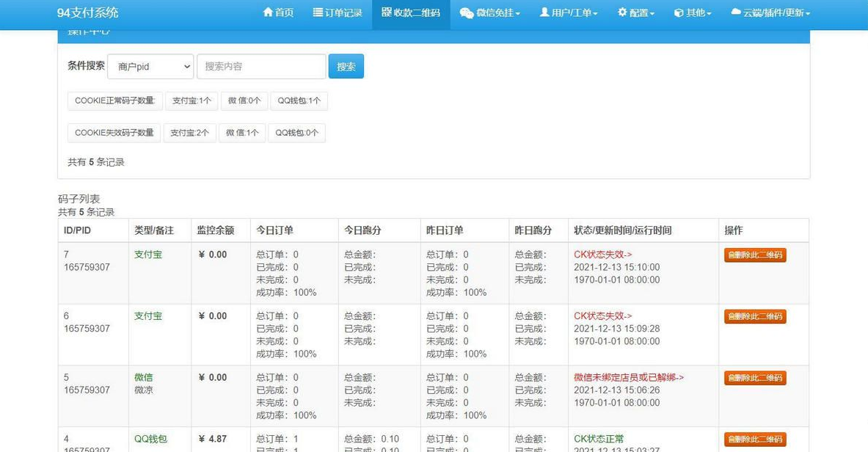
Task: Click the 码子列表 heading
Action: [x=79, y=200]
